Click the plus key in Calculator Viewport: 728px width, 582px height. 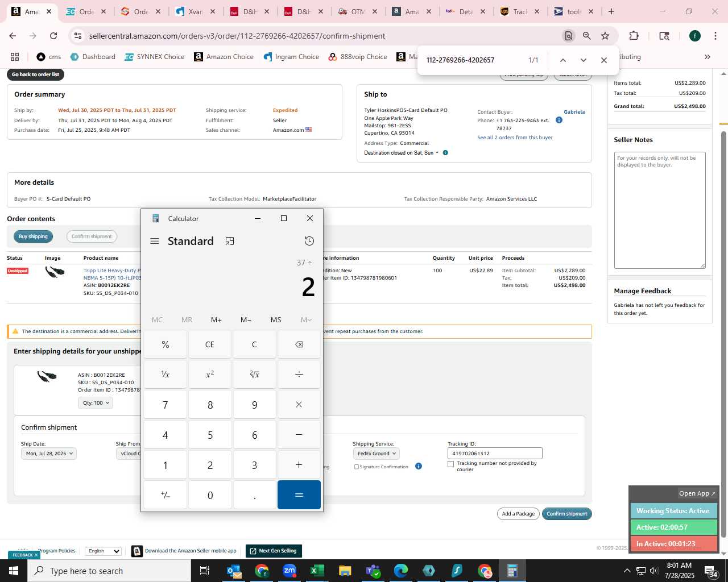pos(299,465)
